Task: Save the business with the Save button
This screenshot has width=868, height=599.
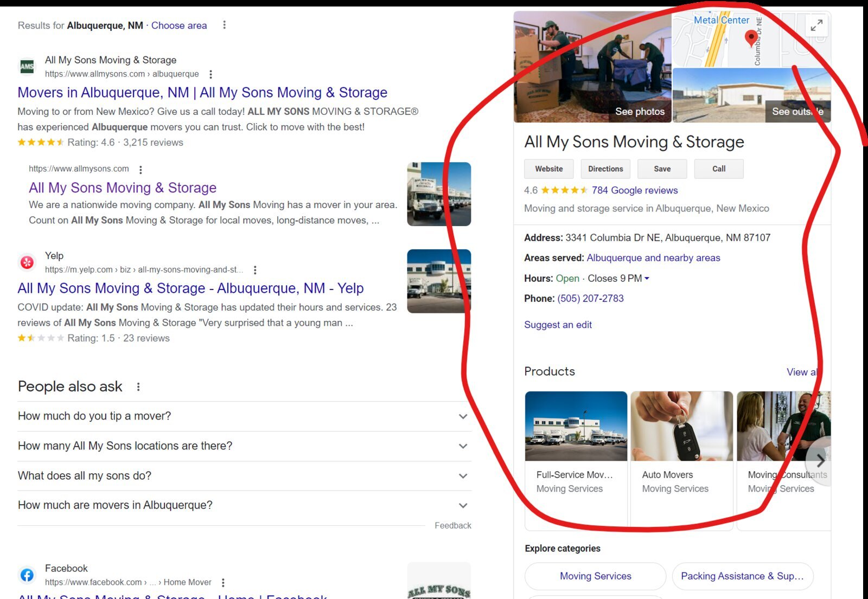Action: [x=662, y=169]
